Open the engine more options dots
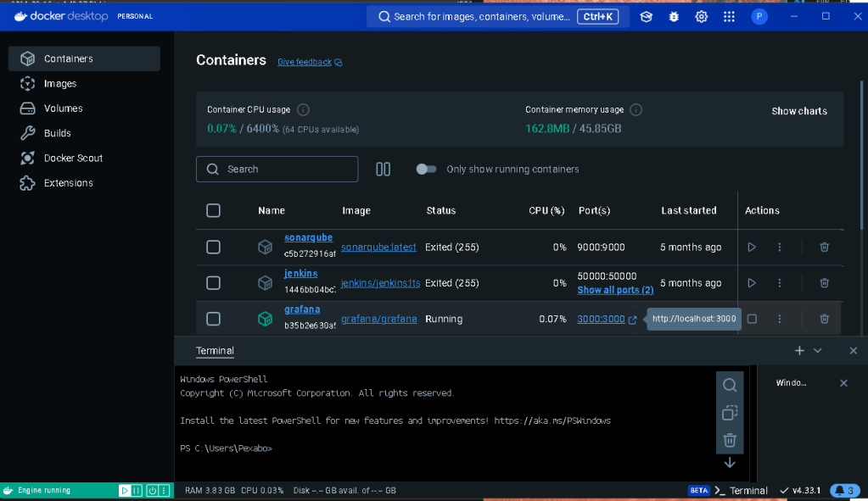 pos(163,491)
